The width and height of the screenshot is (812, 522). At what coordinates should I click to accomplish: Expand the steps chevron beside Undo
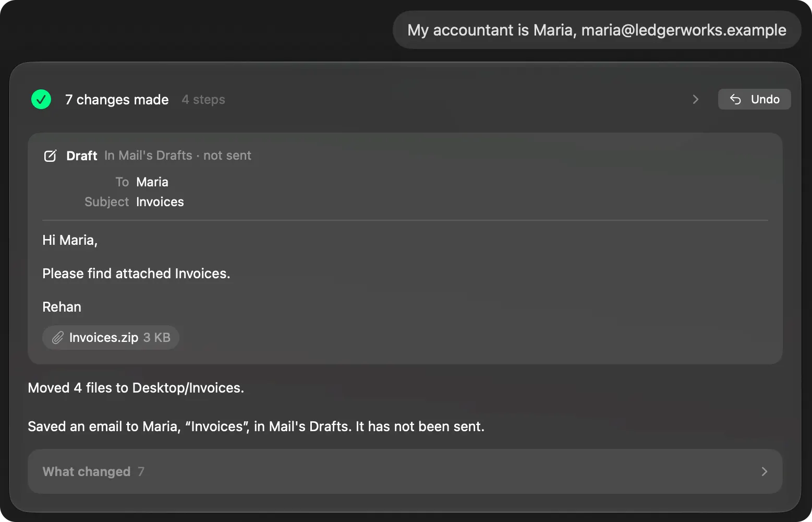point(695,99)
